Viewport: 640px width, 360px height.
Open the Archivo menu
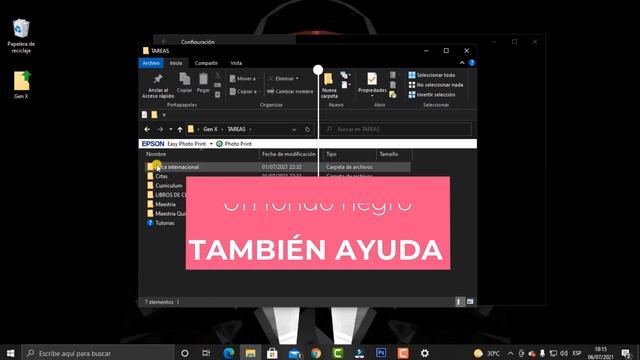(151, 63)
